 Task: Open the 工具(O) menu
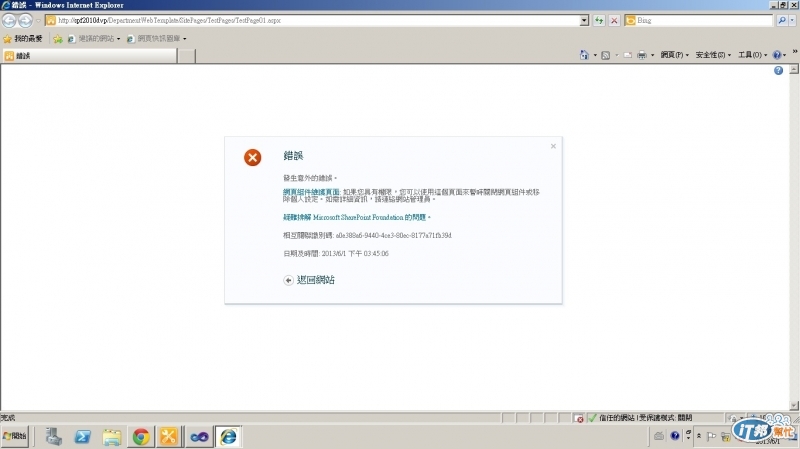click(752, 55)
